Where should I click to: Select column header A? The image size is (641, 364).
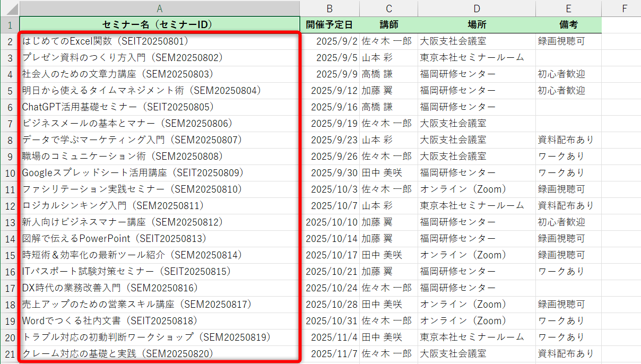tap(159, 8)
